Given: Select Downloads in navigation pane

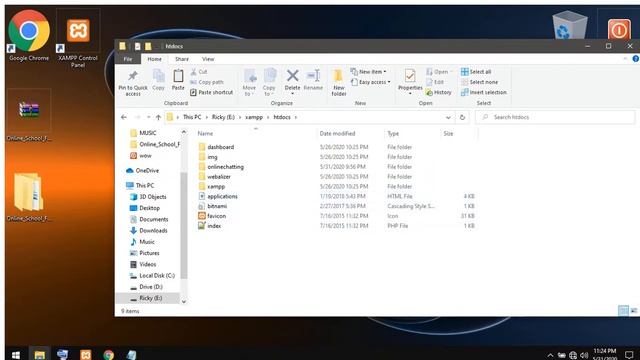Looking at the screenshot, I should tap(153, 231).
